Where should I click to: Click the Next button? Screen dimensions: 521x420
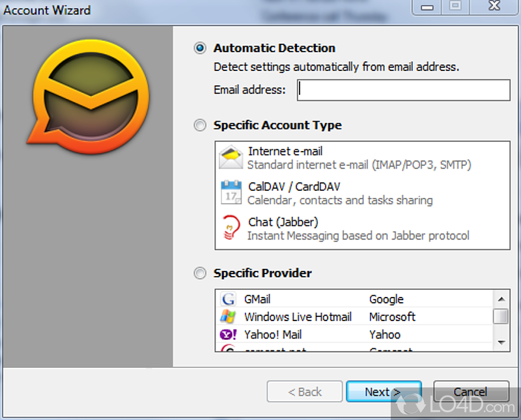click(384, 392)
